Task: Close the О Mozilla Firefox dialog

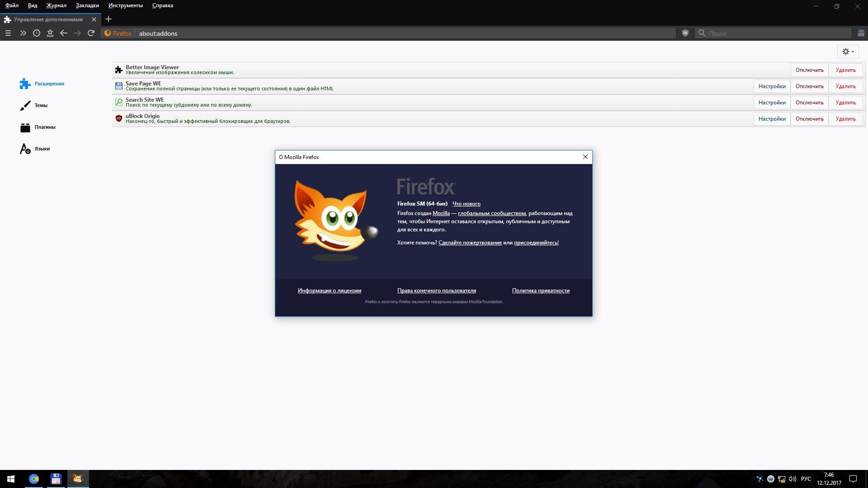Action: (x=585, y=157)
